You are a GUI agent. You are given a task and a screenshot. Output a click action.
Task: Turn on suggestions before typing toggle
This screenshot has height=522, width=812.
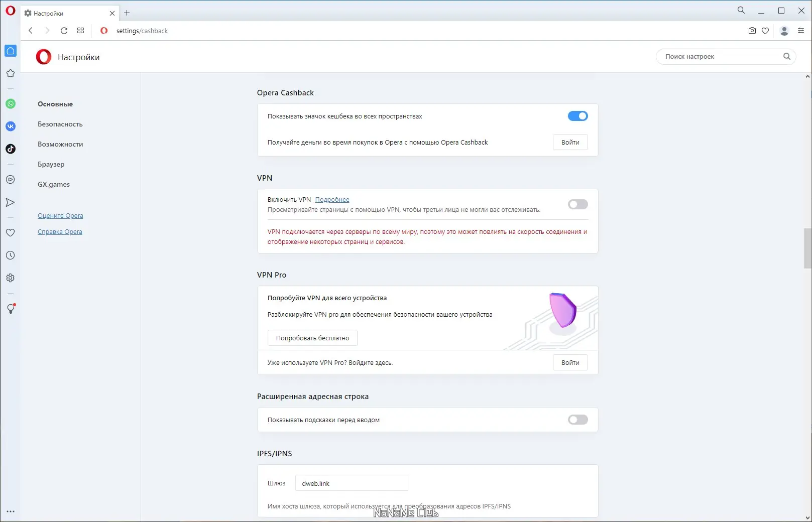point(578,420)
